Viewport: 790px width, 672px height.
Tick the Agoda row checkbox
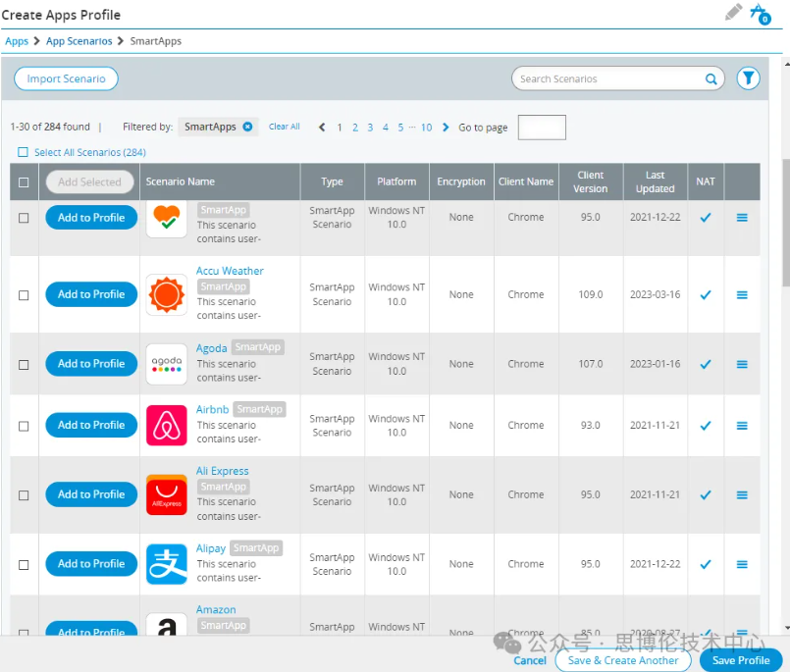point(24,364)
